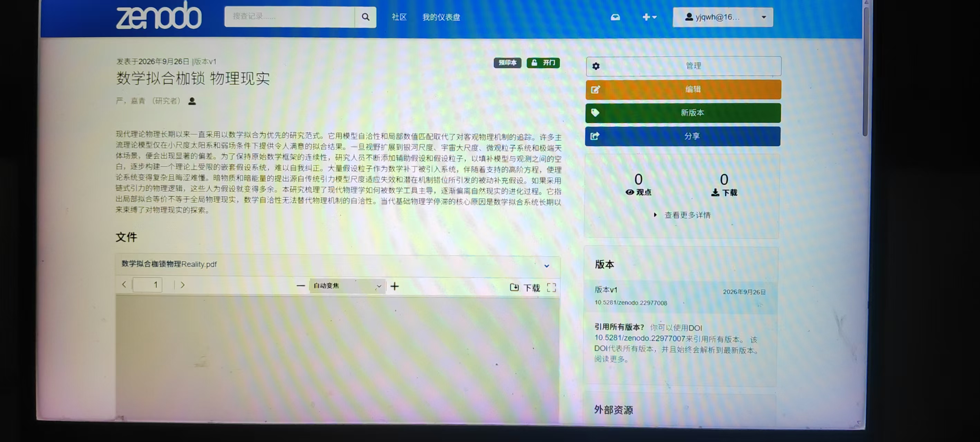
Task: Open the 自动变焦 zoom dropdown
Action: tap(347, 286)
